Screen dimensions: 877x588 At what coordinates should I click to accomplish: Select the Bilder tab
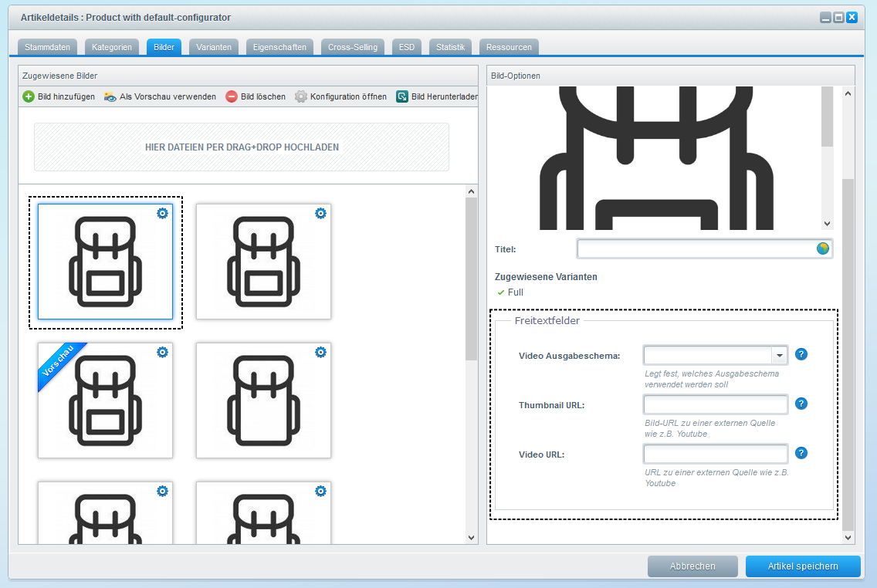pyautogui.click(x=164, y=47)
